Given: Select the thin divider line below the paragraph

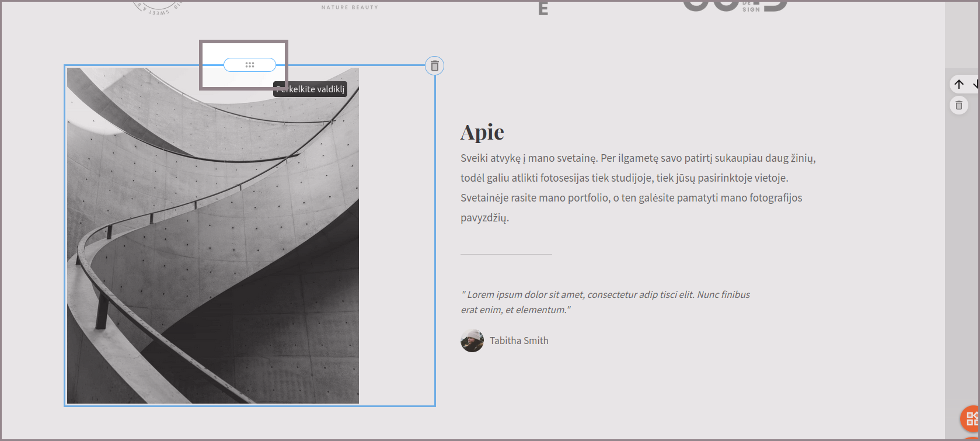Looking at the screenshot, I should pyautogui.click(x=506, y=254).
